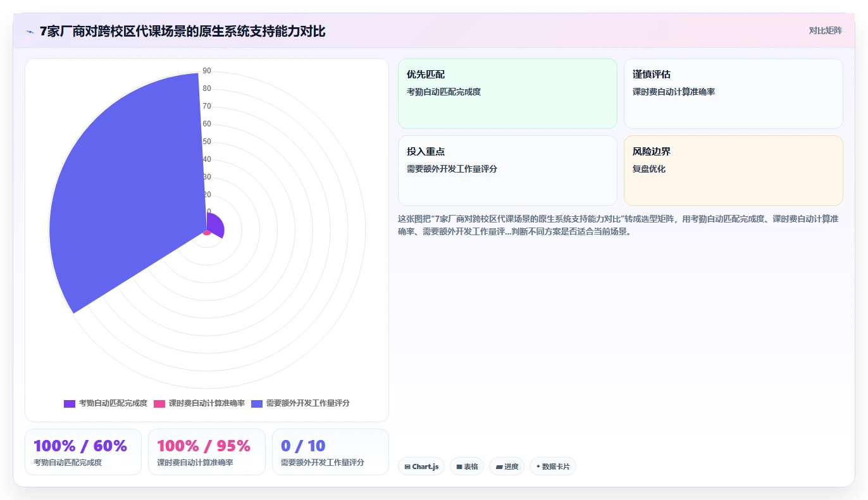Select the 数据卡片 tag
This screenshot has width=868, height=500.
point(553,466)
